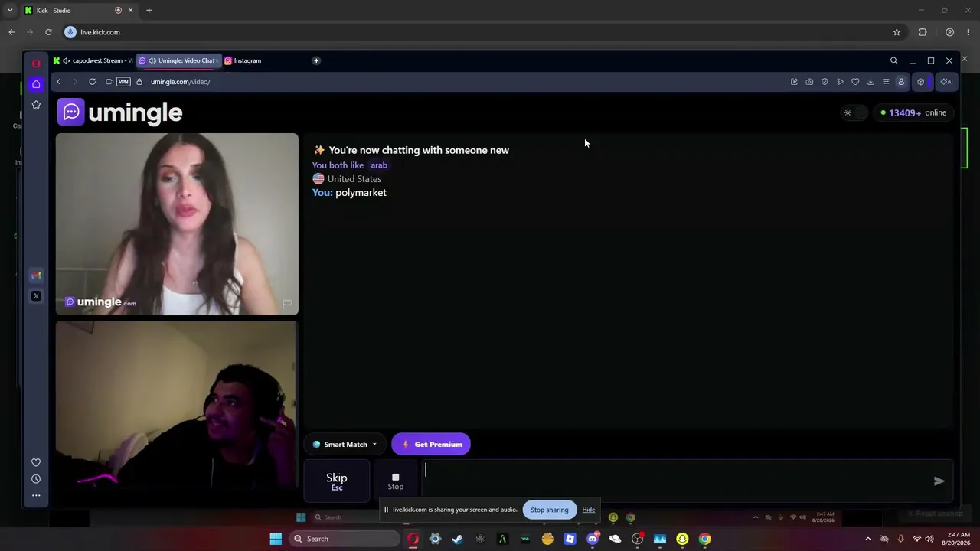This screenshot has height=551, width=980.
Task: Click the Opera logo menu icon
Action: tap(36, 63)
